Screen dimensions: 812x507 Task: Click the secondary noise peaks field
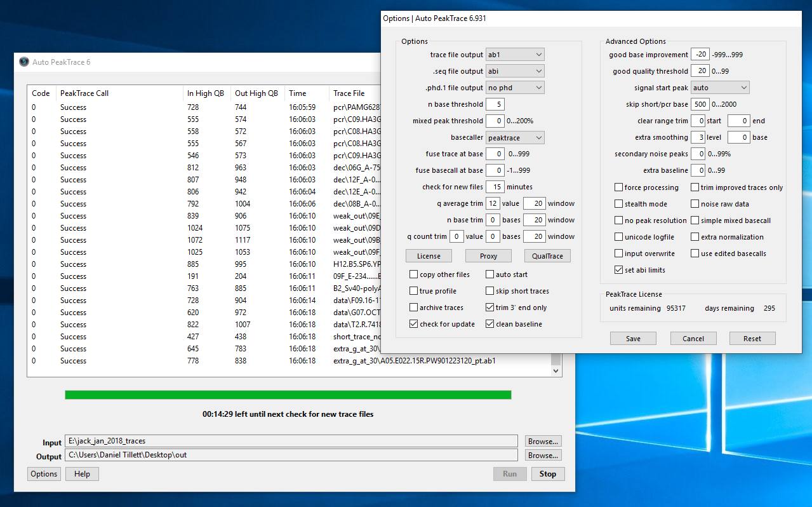tap(698, 154)
